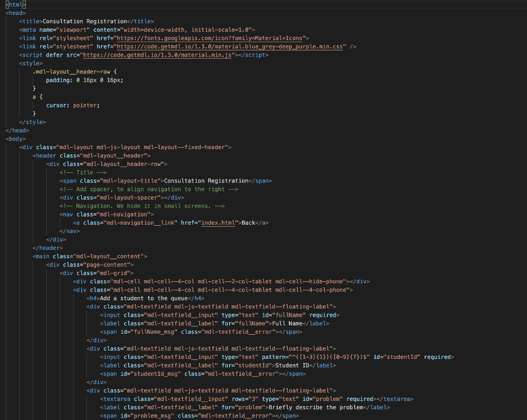Viewport: 527px width, 420px height.
Task: Click the textarea line with id="problem"
Action: click(x=256, y=399)
